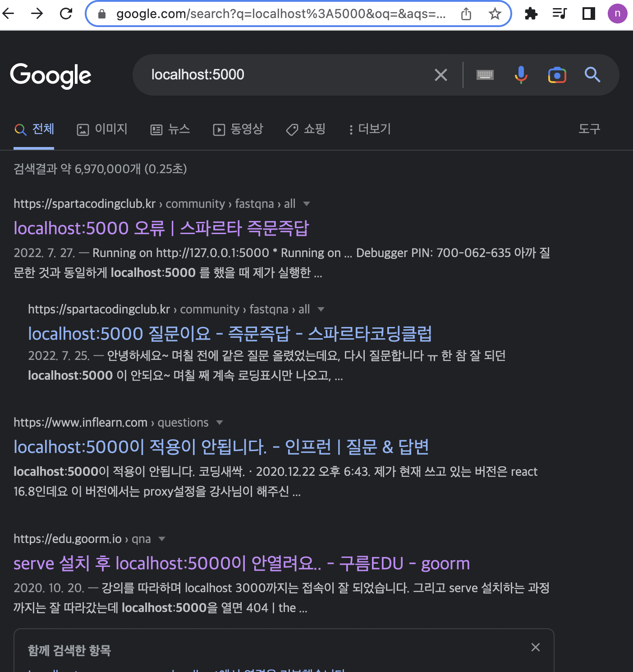Open the media control playlist icon
The width and height of the screenshot is (633, 672).
[560, 14]
